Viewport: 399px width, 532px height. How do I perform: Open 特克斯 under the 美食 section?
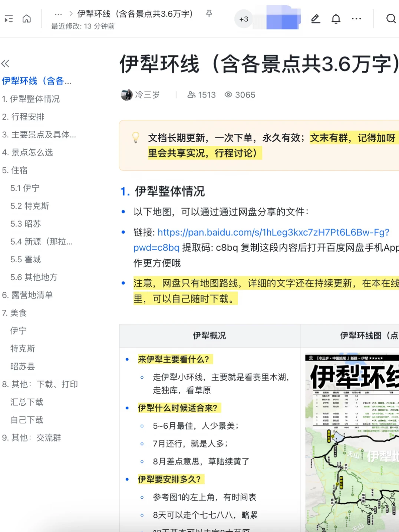(x=23, y=348)
